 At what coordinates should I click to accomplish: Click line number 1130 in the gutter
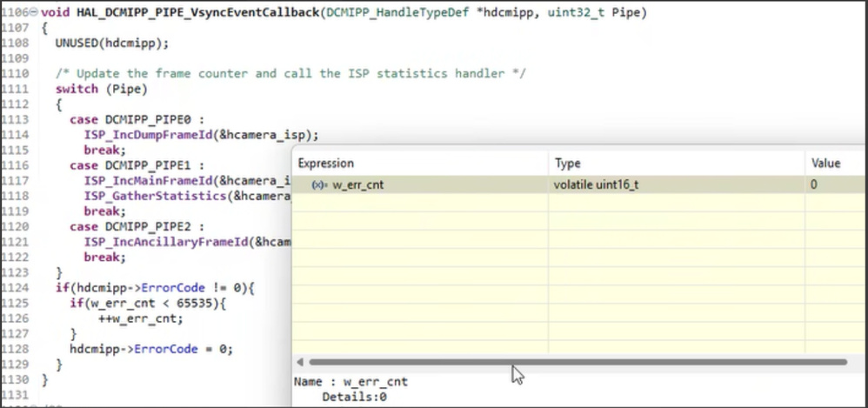[15, 380]
